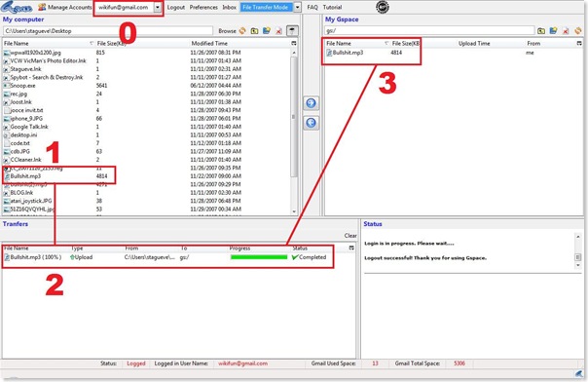Image resolution: width=588 pixels, height=382 pixels.
Task: Click the download arrow button between panels
Action: (x=311, y=123)
